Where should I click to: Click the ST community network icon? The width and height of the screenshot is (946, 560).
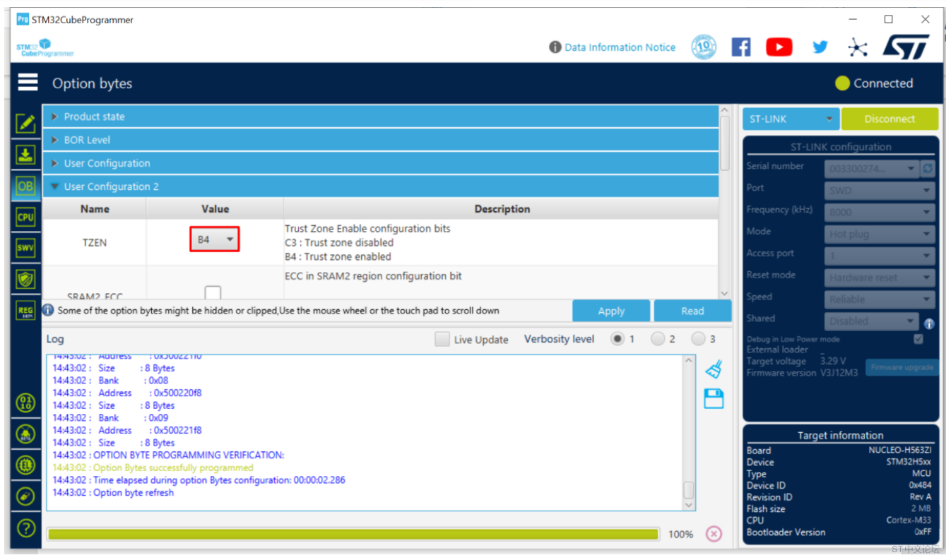point(858,47)
